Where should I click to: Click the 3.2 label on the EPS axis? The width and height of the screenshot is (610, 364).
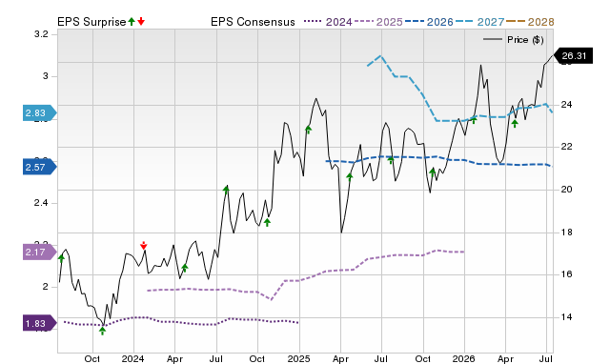tap(41, 34)
